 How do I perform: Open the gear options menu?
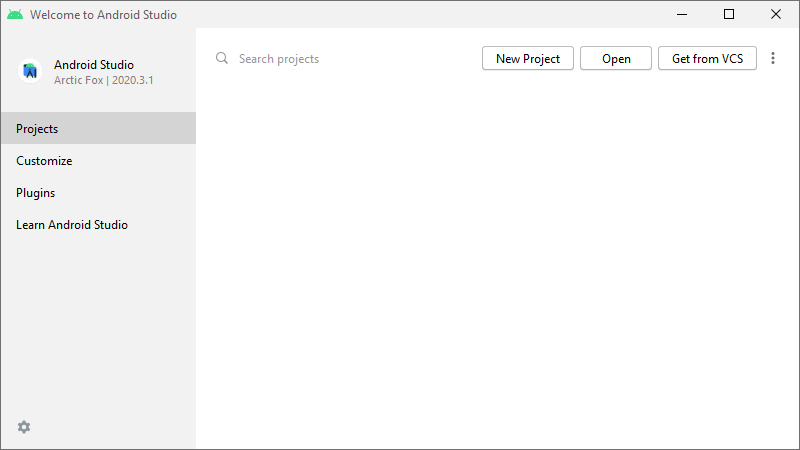point(24,427)
